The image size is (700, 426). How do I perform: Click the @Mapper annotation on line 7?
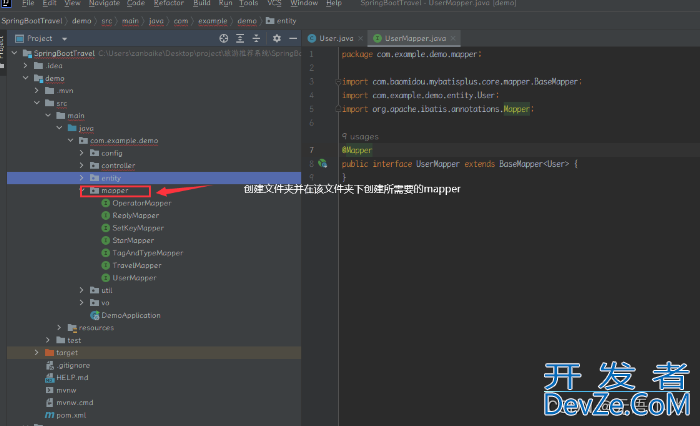[357, 150]
